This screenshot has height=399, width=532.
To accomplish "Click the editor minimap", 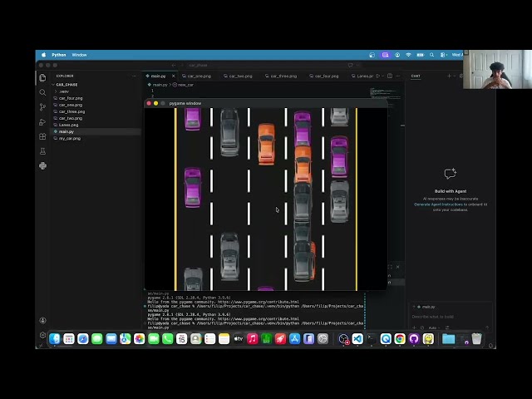I will click(386, 93).
